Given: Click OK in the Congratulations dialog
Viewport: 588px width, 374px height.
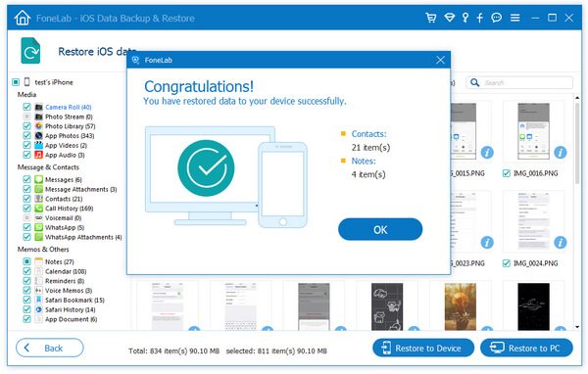Looking at the screenshot, I should [x=380, y=229].
